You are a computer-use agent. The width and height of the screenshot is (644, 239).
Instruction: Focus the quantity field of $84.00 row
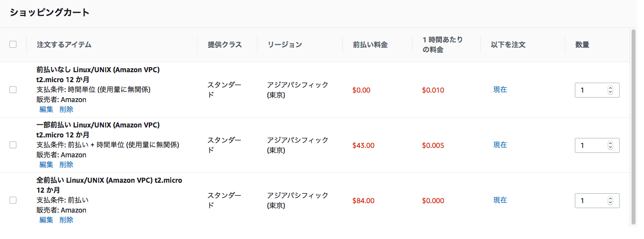tap(597, 201)
